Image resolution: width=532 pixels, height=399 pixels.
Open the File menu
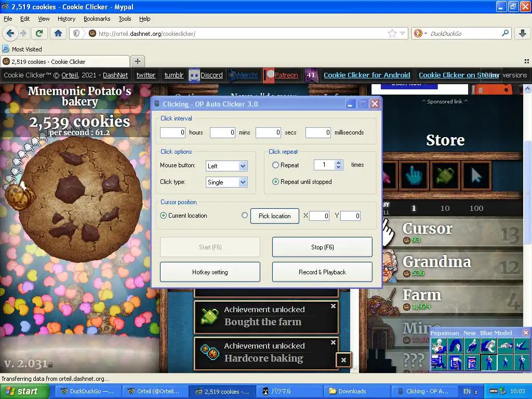click(x=8, y=19)
